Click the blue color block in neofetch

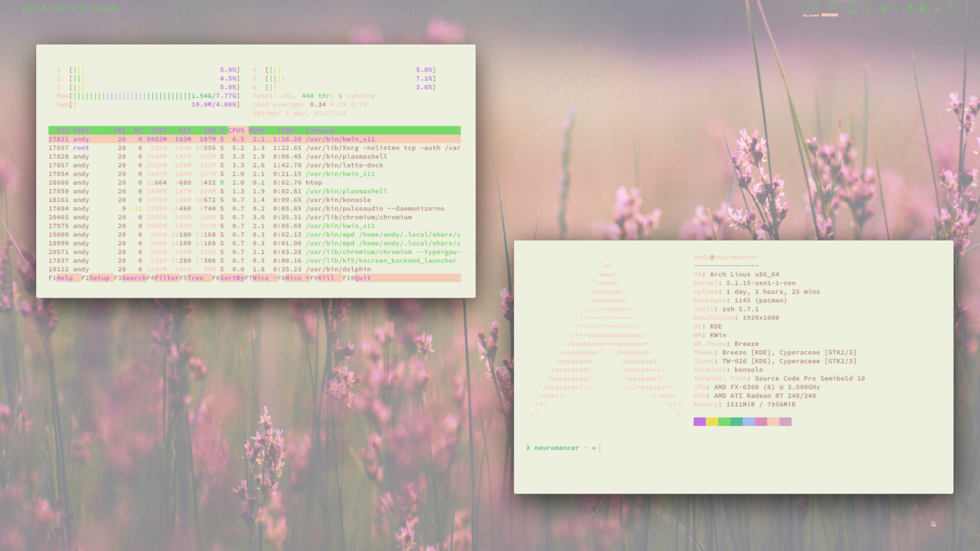[x=749, y=422]
